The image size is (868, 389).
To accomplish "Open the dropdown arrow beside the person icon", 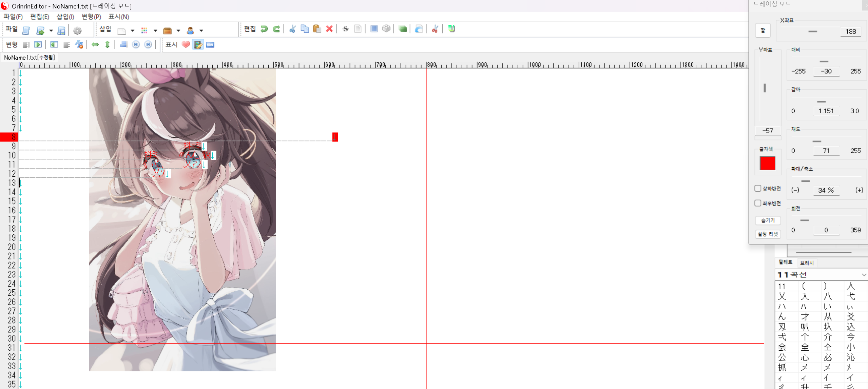I will click(x=201, y=31).
